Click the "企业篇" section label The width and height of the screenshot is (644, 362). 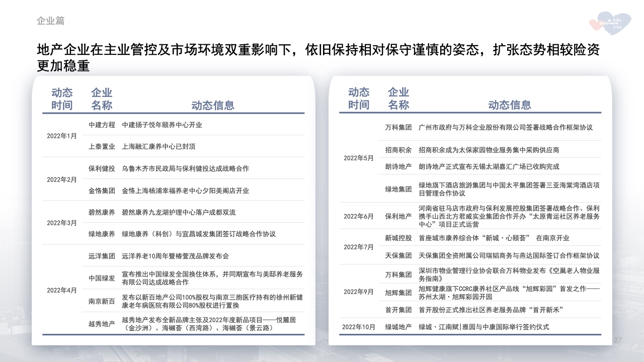pyautogui.click(x=50, y=21)
